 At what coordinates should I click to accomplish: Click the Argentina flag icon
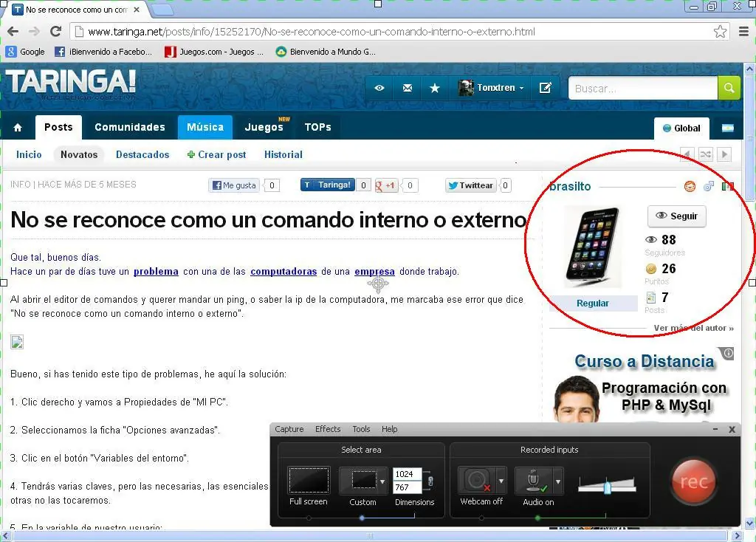(x=727, y=128)
